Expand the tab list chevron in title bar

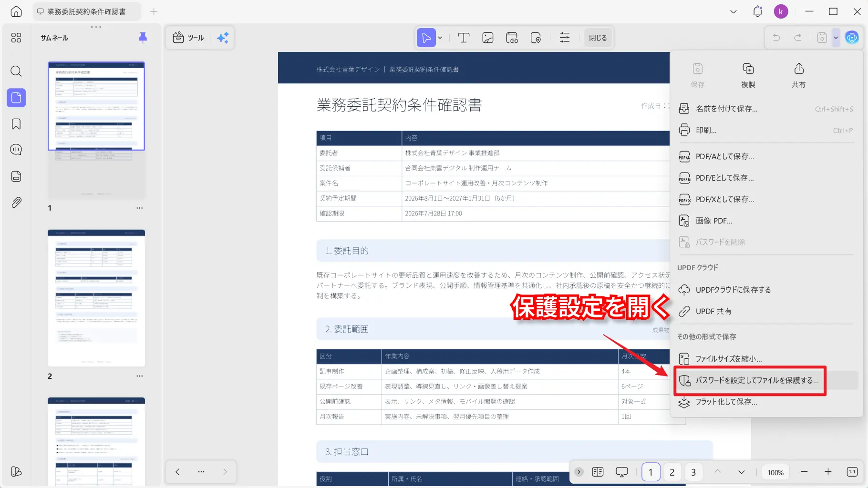coord(734,11)
